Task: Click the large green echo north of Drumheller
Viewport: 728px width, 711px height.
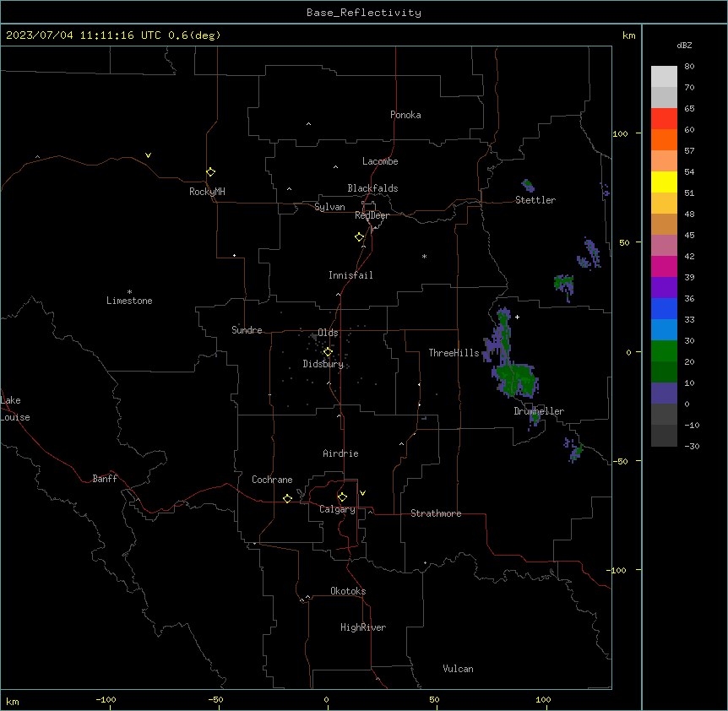Action: point(515,381)
